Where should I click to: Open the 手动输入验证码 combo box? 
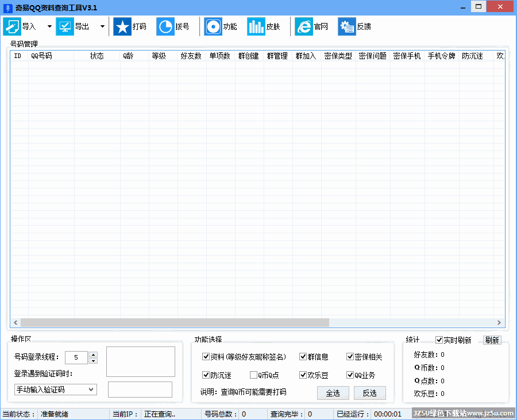(55, 390)
